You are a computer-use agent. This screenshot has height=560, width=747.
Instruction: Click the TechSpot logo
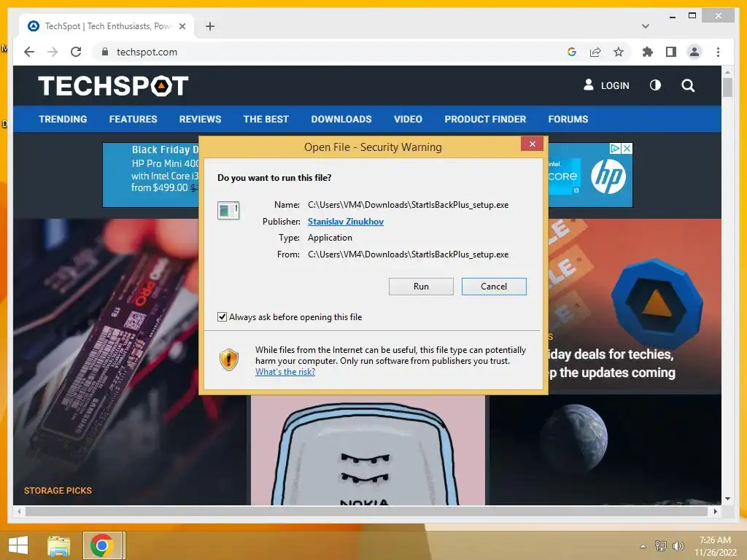pyautogui.click(x=113, y=86)
